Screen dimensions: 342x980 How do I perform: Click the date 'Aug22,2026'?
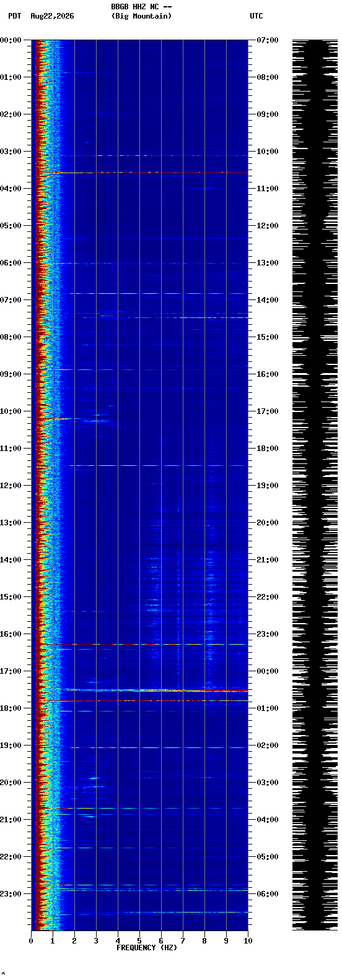[x=52, y=16]
